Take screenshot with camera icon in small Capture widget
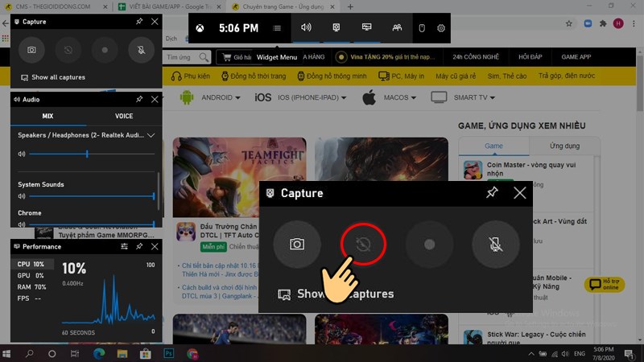Image resolution: width=644 pixels, height=362 pixels. click(31, 50)
